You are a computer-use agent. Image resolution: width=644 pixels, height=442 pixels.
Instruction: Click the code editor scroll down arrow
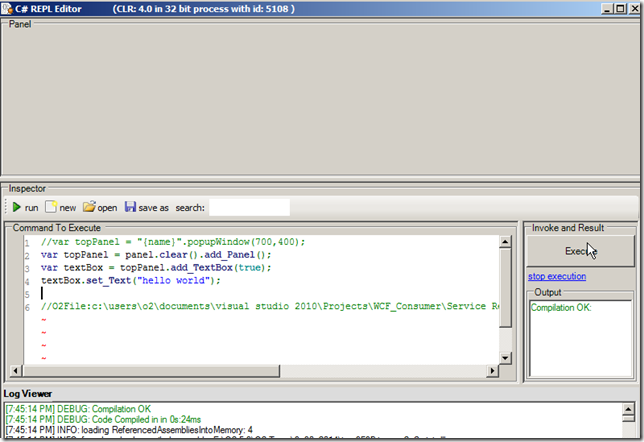click(x=505, y=358)
